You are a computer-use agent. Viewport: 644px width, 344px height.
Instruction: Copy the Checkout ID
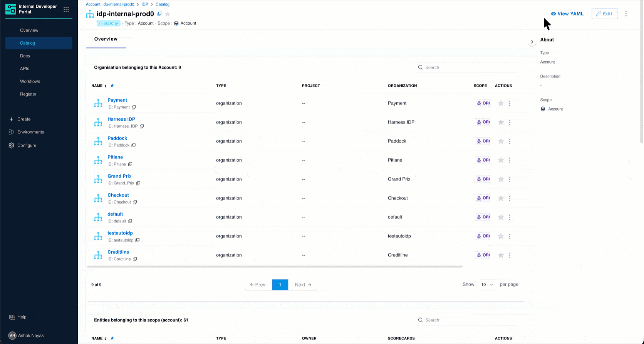tap(135, 202)
